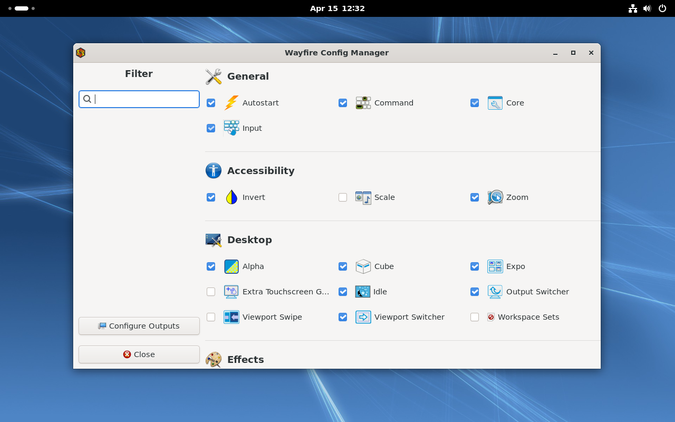Click the search magnifier in Filter box
The height and width of the screenshot is (422, 675).
coord(87,99)
